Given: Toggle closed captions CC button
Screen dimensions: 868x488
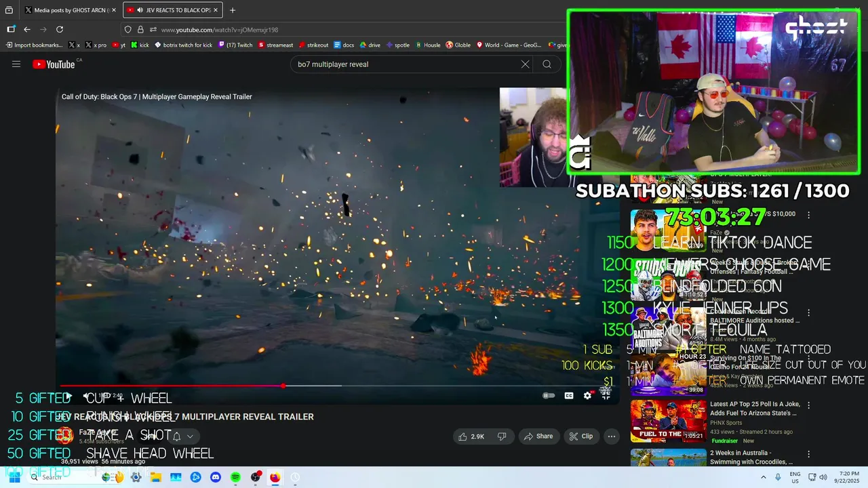Looking at the screenshot, I should 569,396.
